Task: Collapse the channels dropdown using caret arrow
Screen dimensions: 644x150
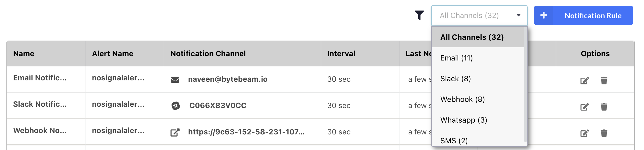Action: pyautogui.click(x=519, y=15)
